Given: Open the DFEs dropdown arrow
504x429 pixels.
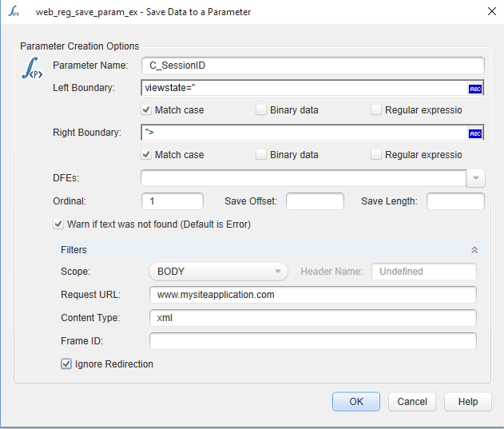Looking at the screenshot, I should pyautogui.click(x=476, y=178).
